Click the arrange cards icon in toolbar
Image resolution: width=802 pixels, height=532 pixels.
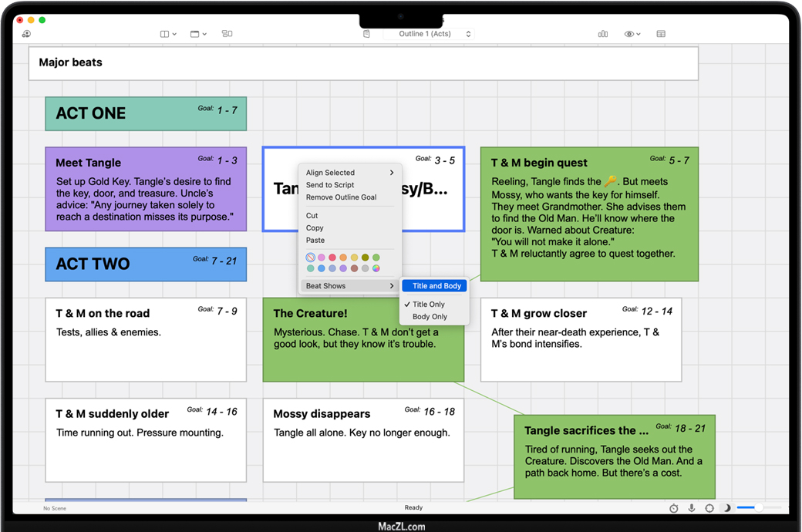pyautogui.click(x=227, y=34)
